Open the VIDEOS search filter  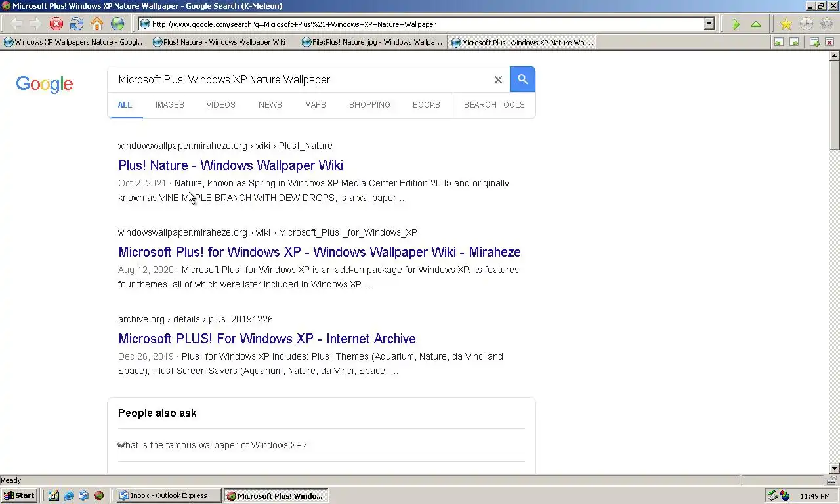click(x=220, y=105)
